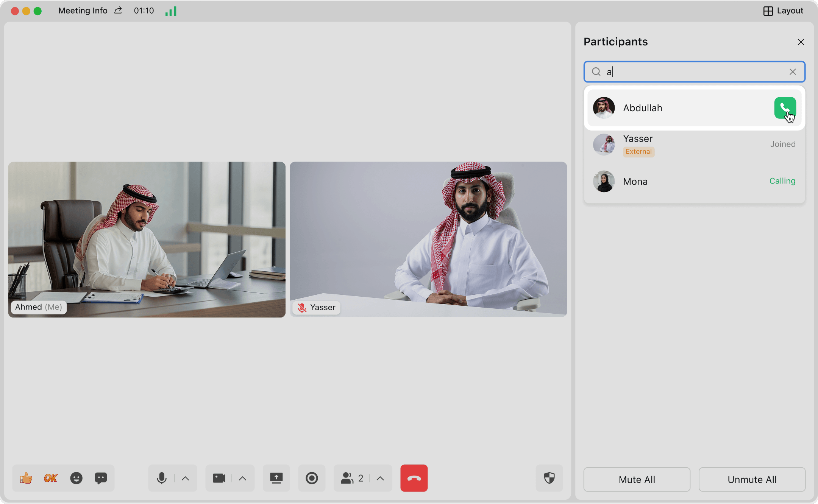818x504 pixels.
Task: Click Mute All button
Action: coord(637,479)
